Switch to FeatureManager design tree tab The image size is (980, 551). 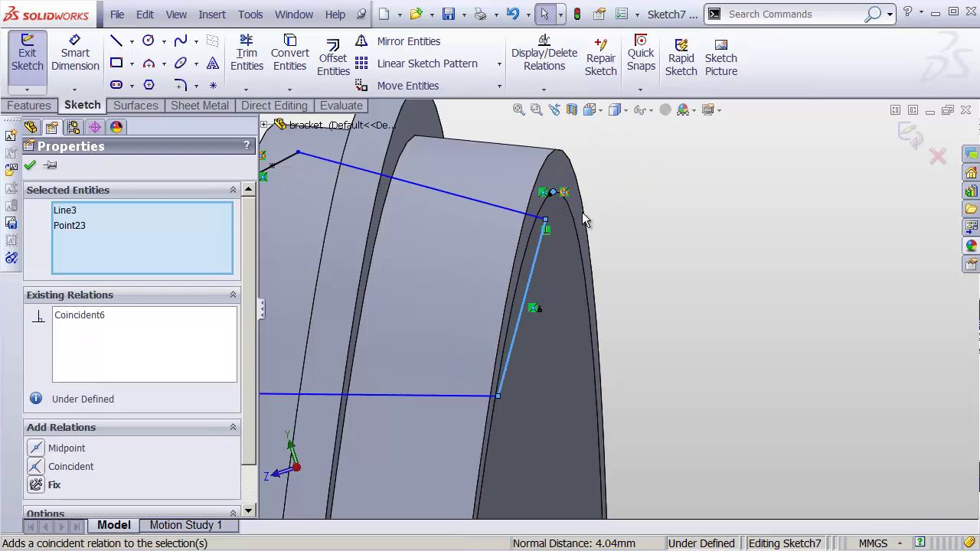pyautogui.click(x=31, y=127)
